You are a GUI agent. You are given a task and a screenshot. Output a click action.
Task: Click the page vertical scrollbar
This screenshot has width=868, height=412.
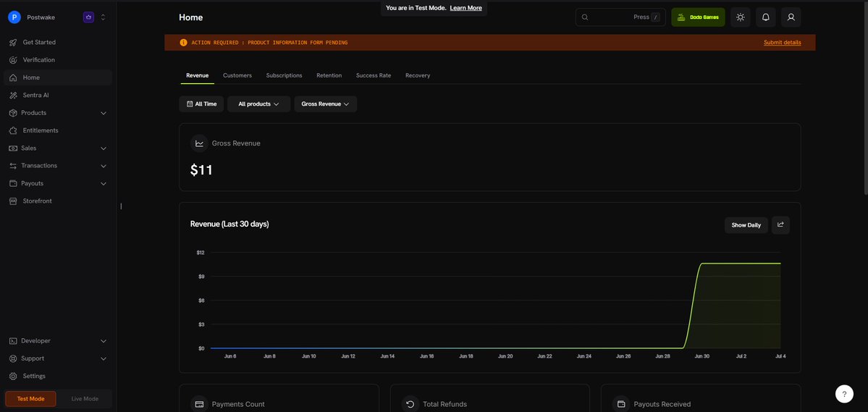[865, 100]
